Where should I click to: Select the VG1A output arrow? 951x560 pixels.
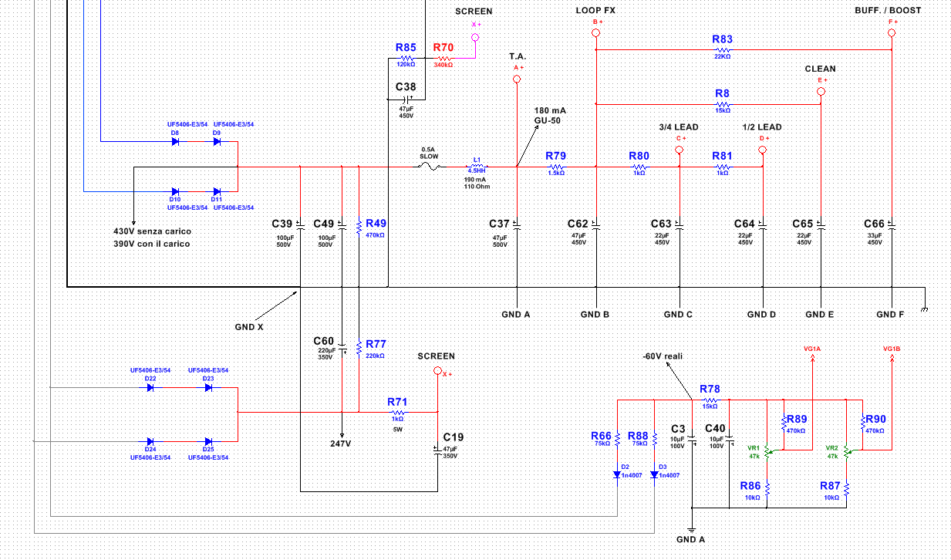813,361
